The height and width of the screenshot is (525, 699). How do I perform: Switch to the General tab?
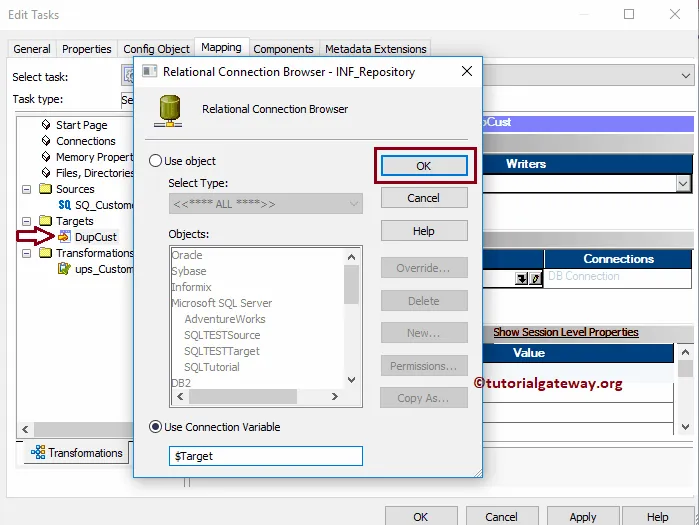(x=32, y=49)
